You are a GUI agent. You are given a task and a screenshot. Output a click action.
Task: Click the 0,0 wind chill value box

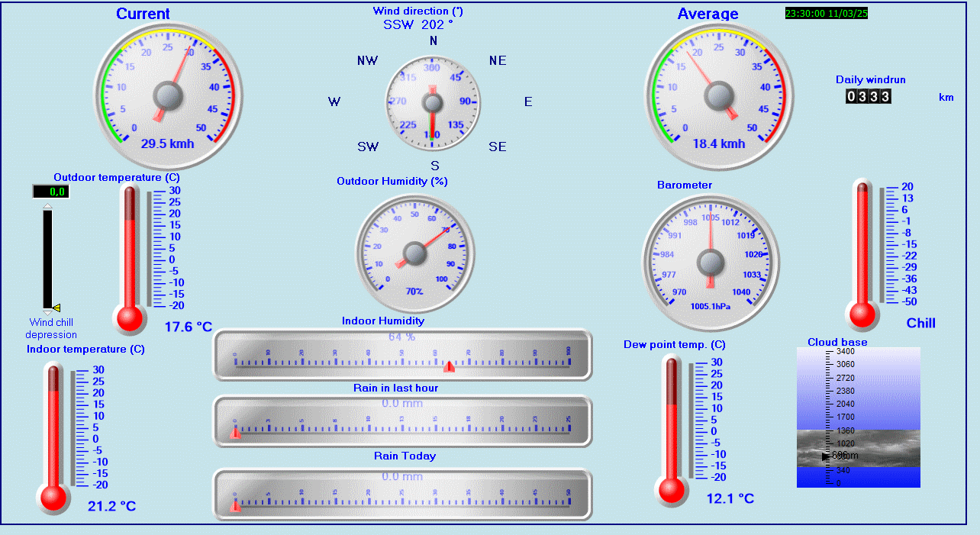click(x=51, y=192)
